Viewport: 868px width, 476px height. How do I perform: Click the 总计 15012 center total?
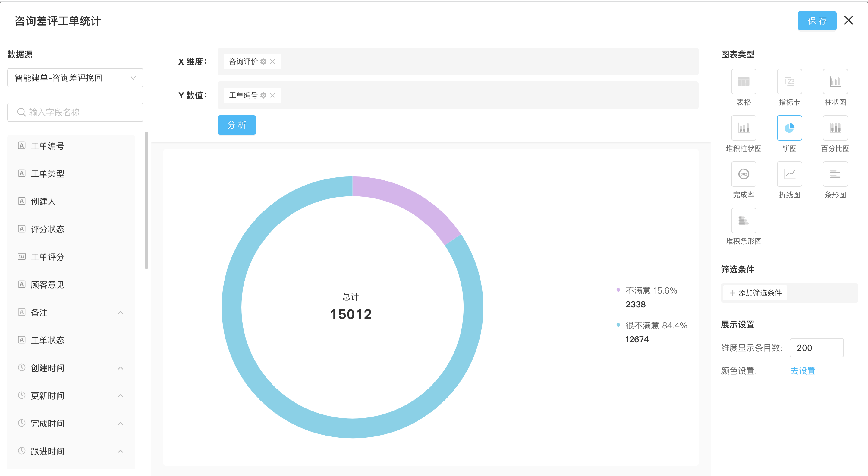point(351,307)
